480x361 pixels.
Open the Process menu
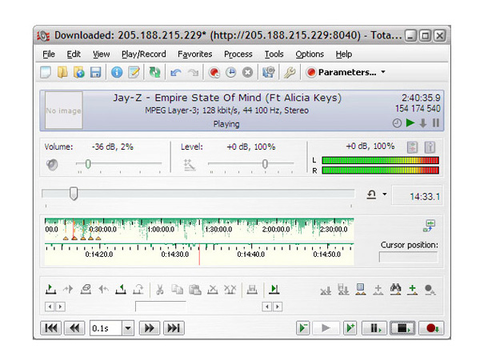pyautogui.click(x=238, y=54)
